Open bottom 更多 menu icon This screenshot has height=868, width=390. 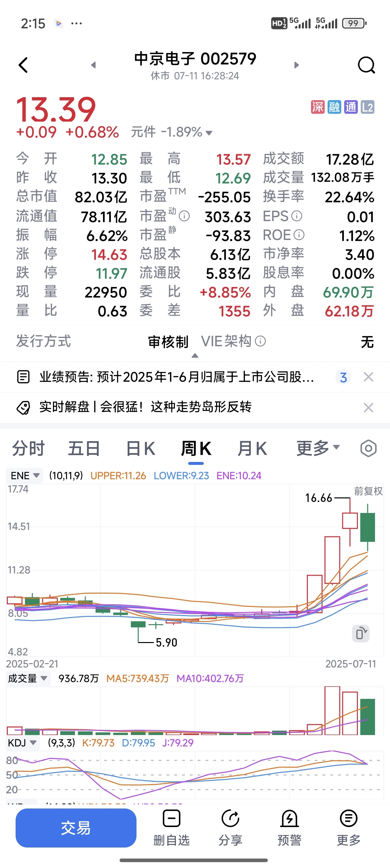pos(349,829)
